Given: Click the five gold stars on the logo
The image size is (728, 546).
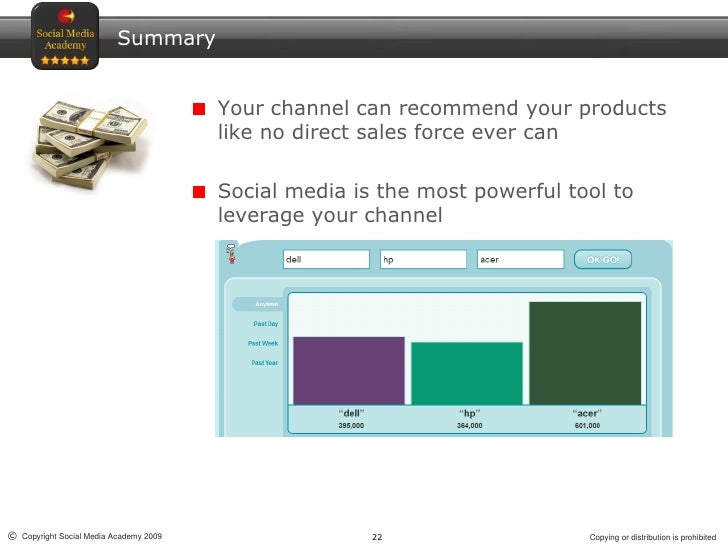Looking at the screenshot, I should [x=65, y=60].
